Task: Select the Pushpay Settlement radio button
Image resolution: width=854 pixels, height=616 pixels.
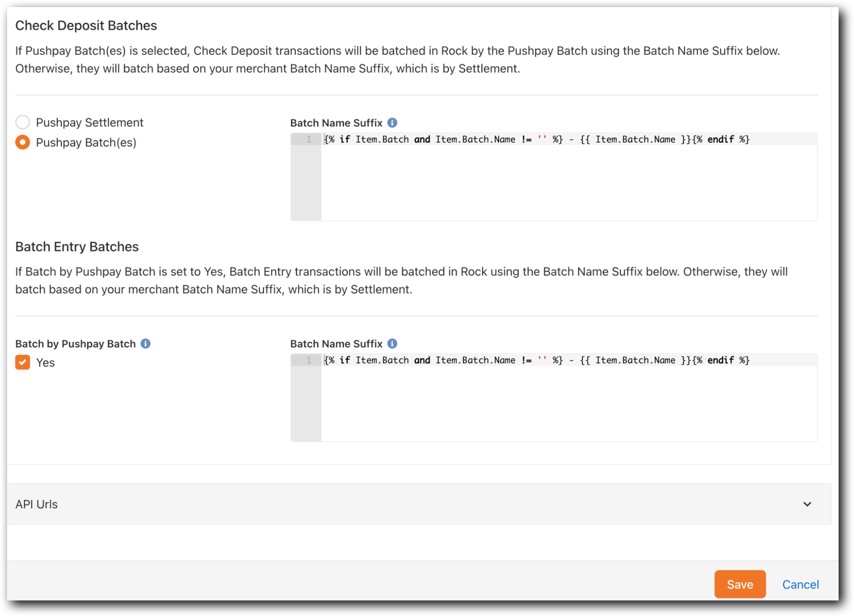Action: 23,122
